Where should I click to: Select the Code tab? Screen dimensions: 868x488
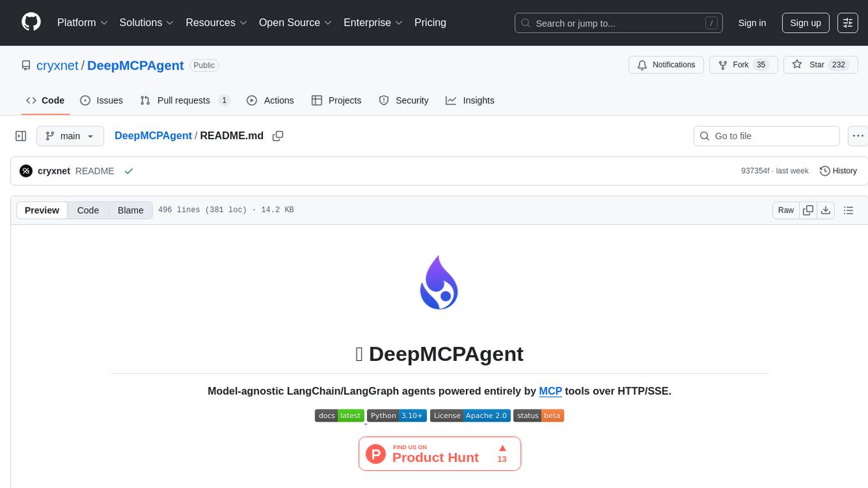click(45, 100)
